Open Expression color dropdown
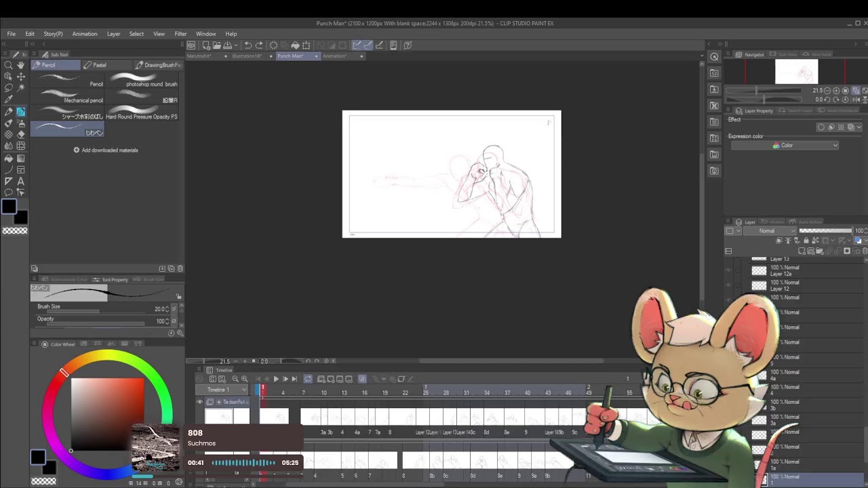Screen dimensions: 868x488 tap(785, 145)
